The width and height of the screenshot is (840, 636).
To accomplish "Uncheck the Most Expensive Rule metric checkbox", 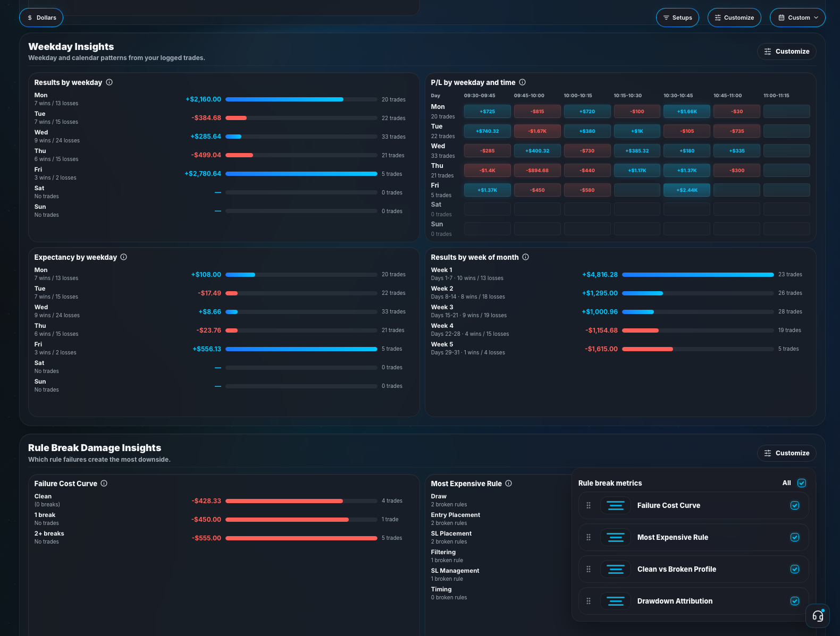I will point(795,537).
